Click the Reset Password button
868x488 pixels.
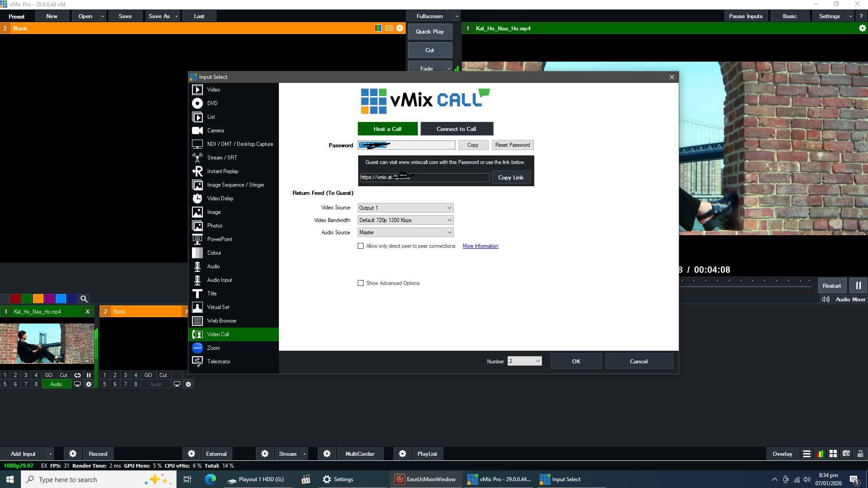tap(513, 145)
